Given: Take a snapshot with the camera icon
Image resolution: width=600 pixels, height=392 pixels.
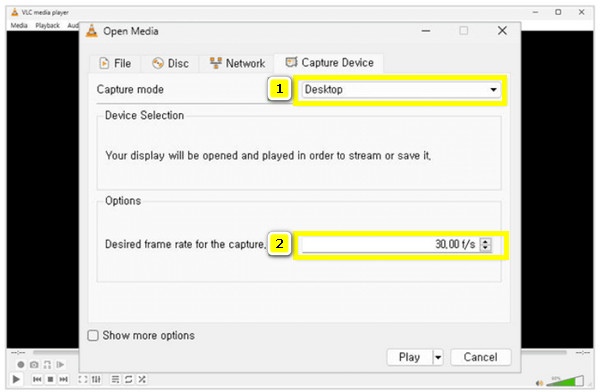Looking at the screenshot, I should [x=34, y=364].
